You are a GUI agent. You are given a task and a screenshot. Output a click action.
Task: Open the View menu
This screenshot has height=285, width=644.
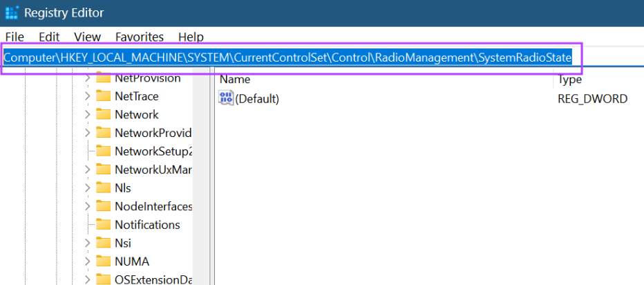coord(87,37)
